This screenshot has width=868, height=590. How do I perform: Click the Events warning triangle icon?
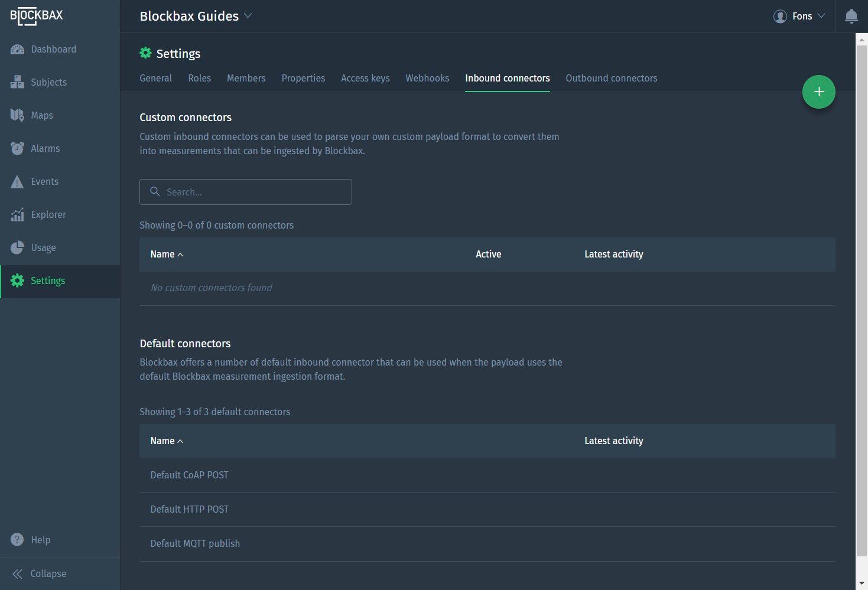click(x=17, y=181)
